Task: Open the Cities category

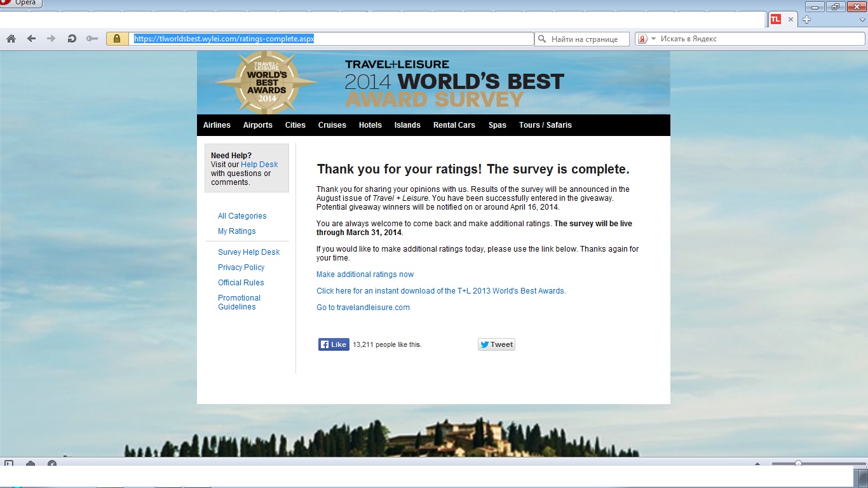Action: (x=295, y=125)
